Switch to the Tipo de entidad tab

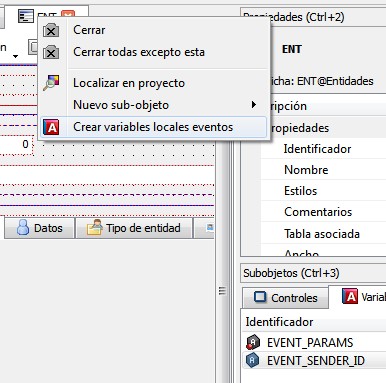point(134,228)
